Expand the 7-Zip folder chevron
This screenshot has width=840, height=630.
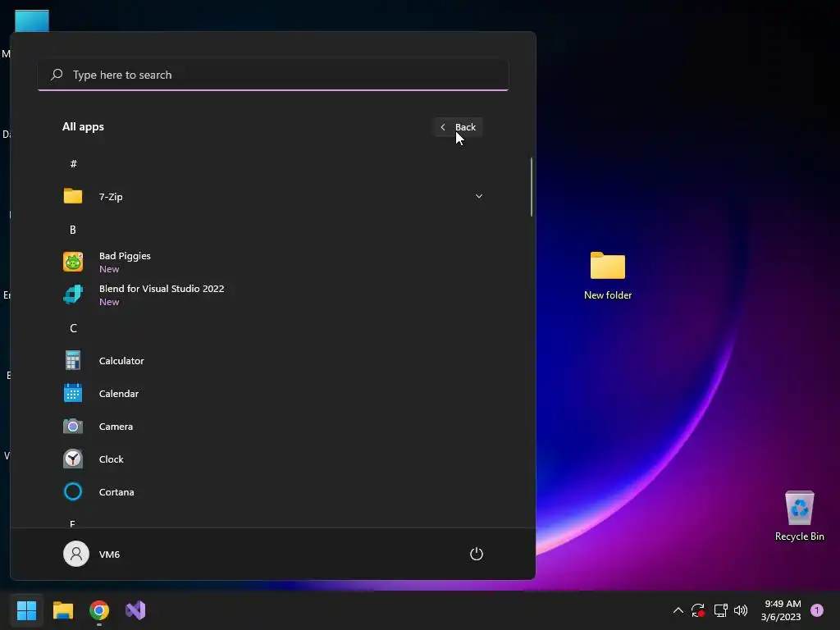point(479,196)
